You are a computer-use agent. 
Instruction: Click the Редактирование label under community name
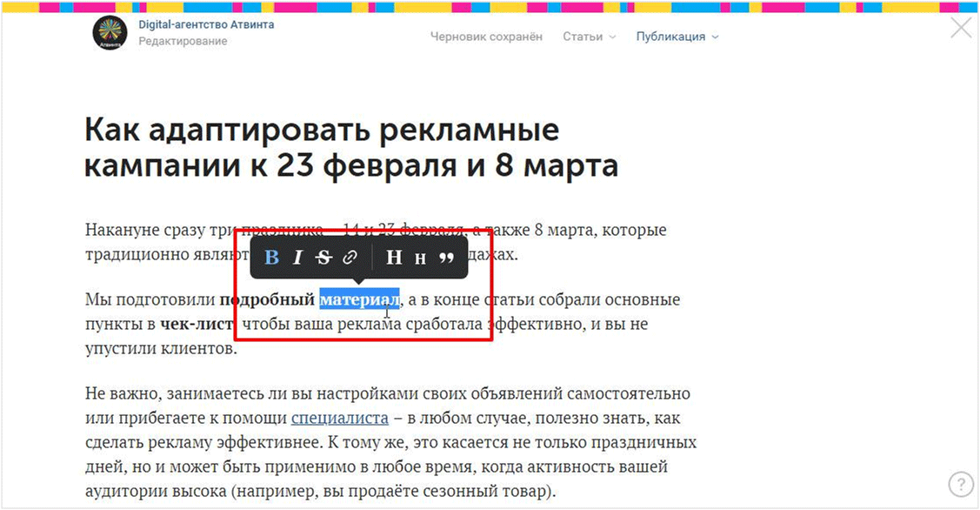tap(183, 41)
